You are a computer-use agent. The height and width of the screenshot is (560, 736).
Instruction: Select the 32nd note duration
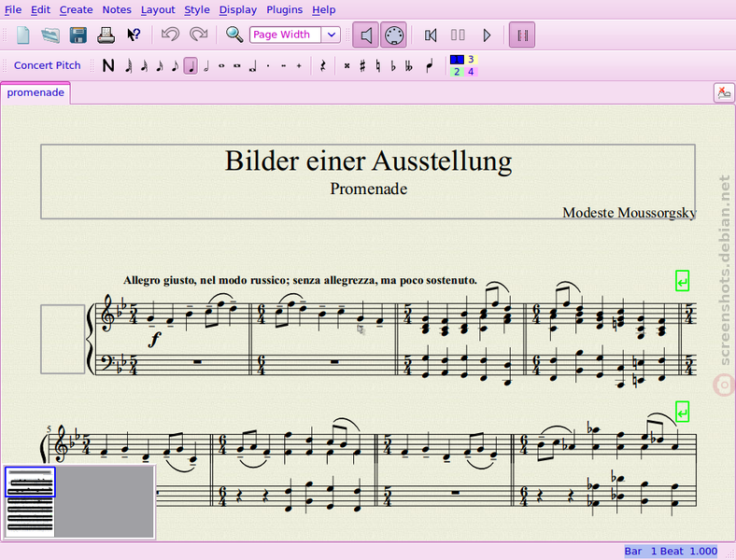click(x=144, y=65)
